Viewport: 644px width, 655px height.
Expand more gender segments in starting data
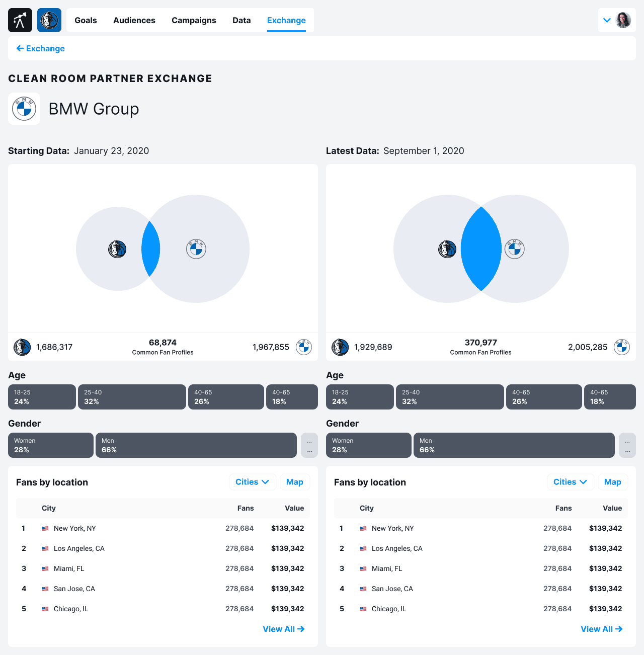pyautogui.click(x=309, y=445)
